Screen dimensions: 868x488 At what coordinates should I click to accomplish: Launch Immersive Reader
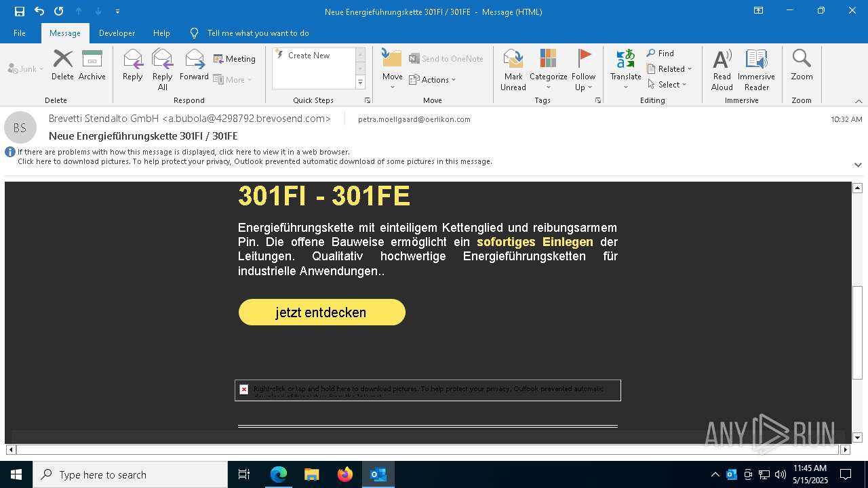(756, 70)
